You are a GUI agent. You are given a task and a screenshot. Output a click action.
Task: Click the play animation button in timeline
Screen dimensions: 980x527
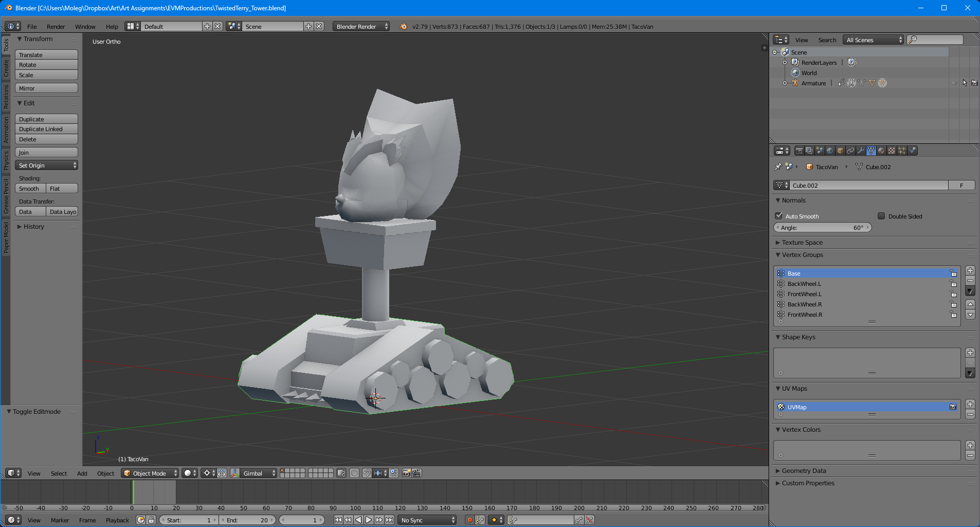pyautogui.click(x=369, y=520)
